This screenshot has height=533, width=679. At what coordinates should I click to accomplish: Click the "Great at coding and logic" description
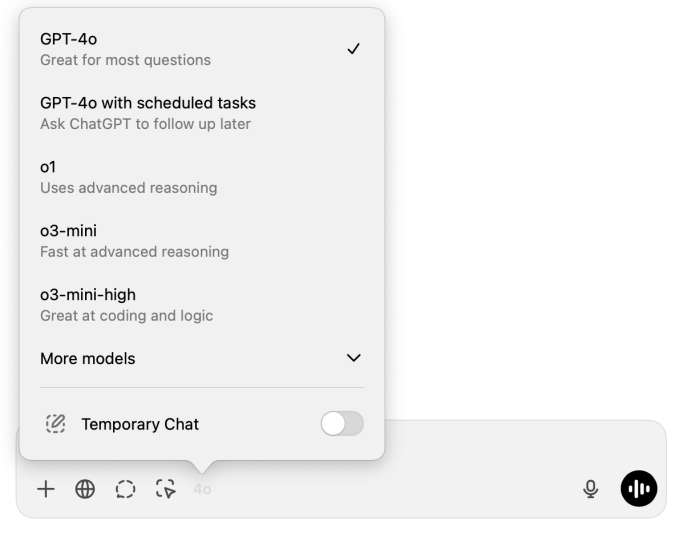[x=126, y=316]
